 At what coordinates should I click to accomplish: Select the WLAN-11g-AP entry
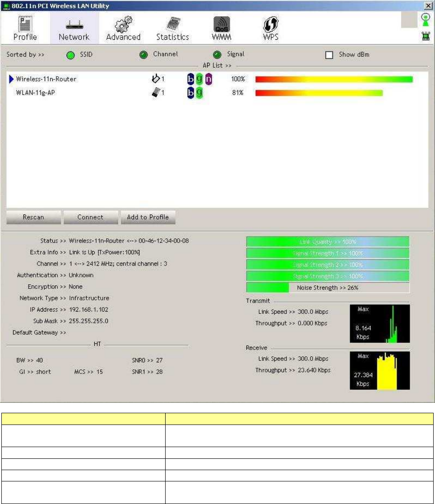click(35, 93)
